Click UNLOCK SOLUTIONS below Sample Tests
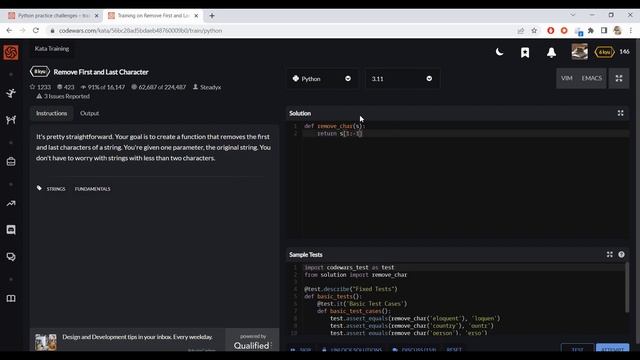Image resolution: width=640 pixels, height=360 pixels. [352, 350]
